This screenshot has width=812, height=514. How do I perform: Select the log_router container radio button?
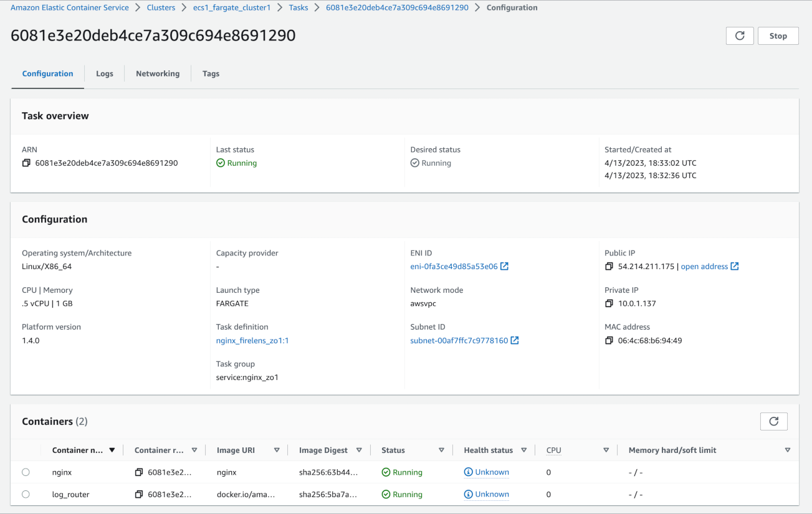[x=26, y=495]
